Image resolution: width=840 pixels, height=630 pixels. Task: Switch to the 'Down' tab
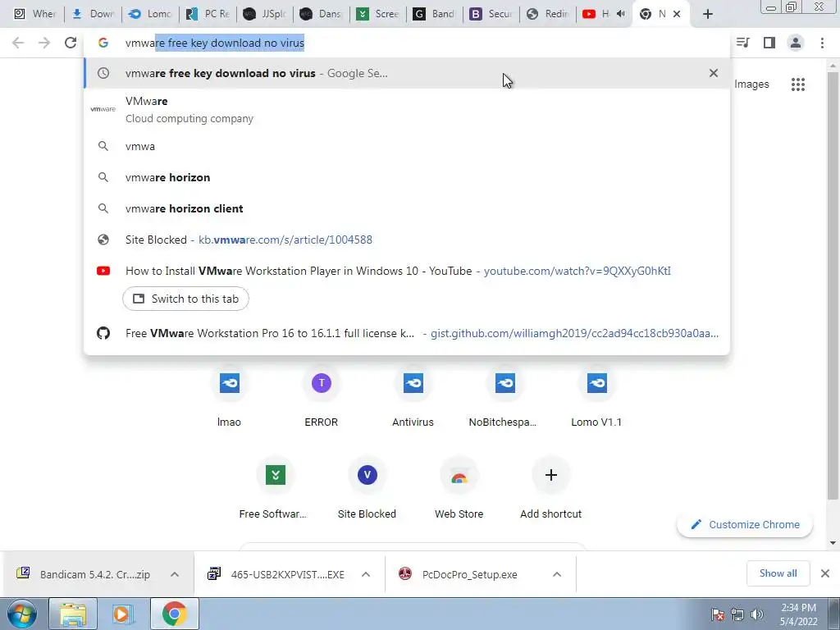[93, 14]
